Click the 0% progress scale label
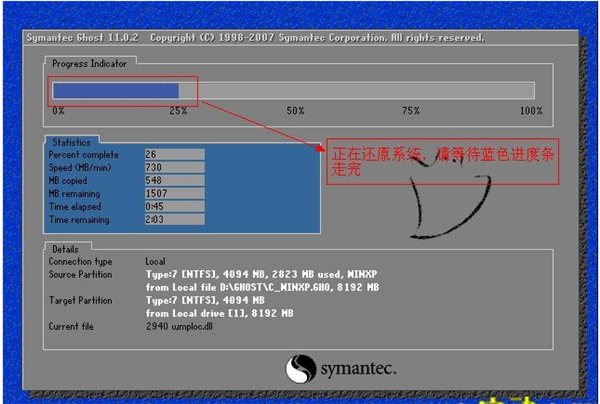Viewport: 600px width, 404px height. point(59,111)
